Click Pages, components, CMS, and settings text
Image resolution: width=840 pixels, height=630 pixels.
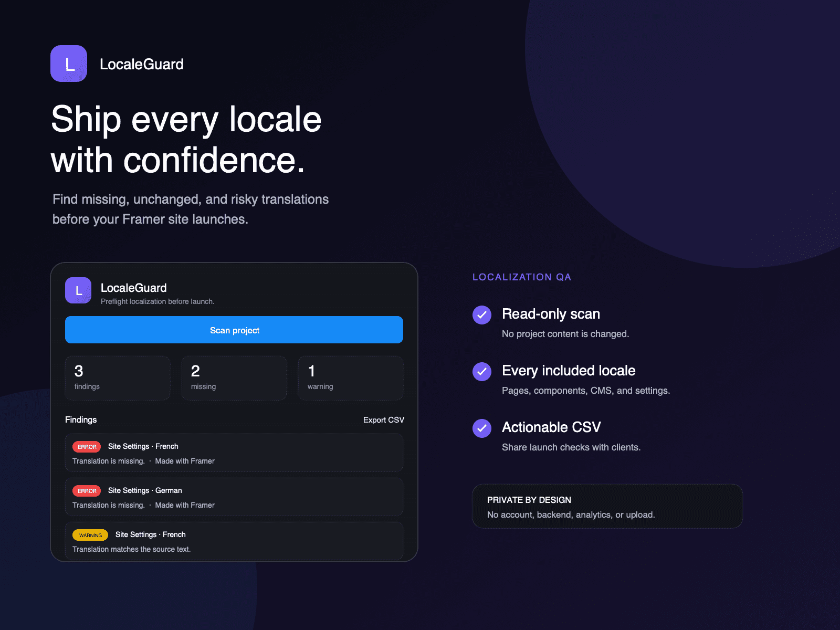tap(586, 391)
